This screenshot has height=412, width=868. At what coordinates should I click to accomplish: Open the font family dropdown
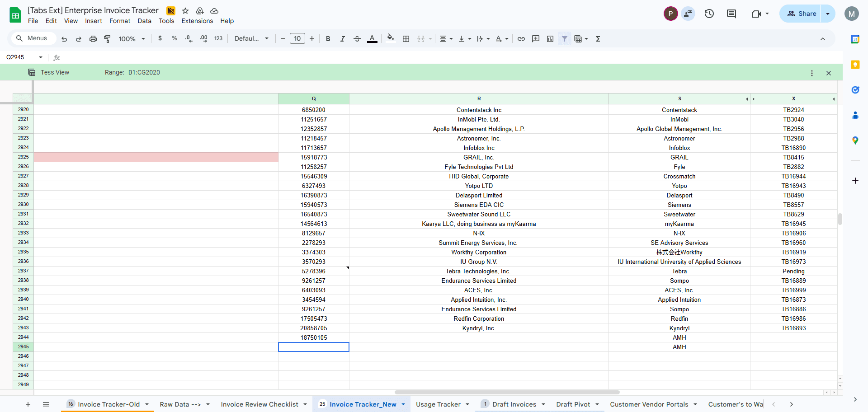point(251,38)
